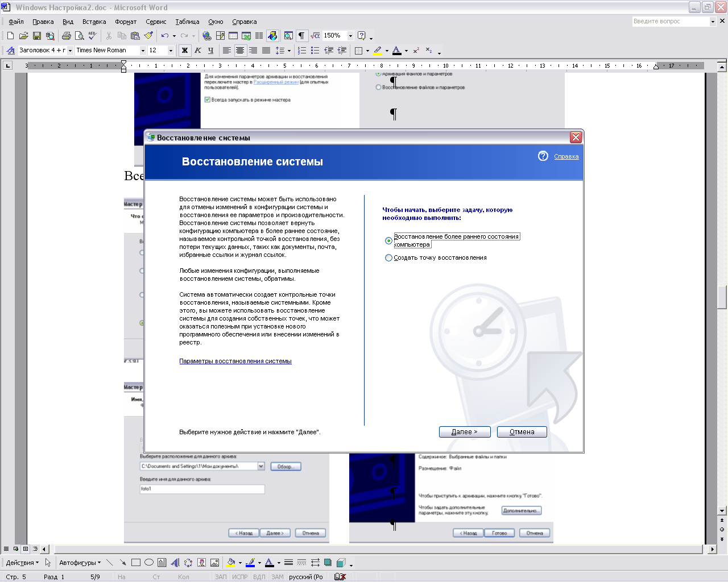Print the document using printer icon
The width and height of the screenshot is (728, 582).
67,36
